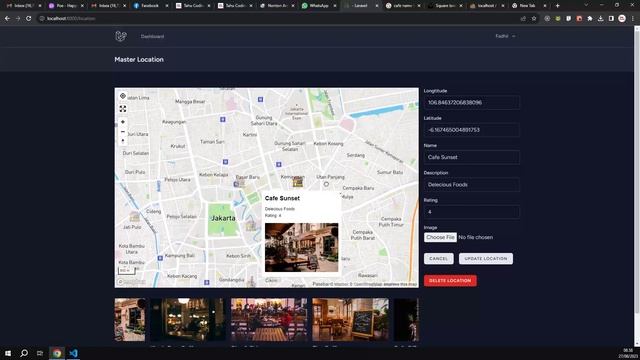Open a new browser tab with plus
This screenshot has height=360, width=640.
point(558,6)
